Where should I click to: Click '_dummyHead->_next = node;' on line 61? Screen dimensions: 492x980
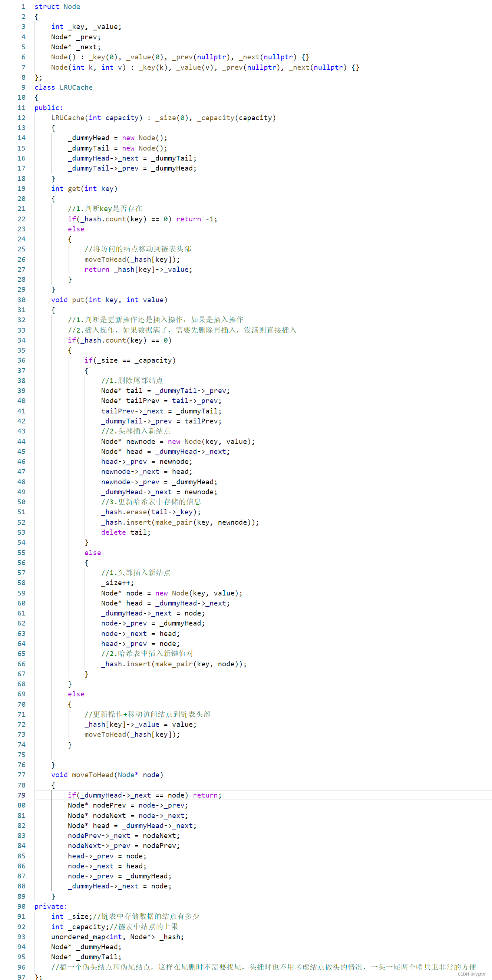pyautogui.click(x=153, y=614)
